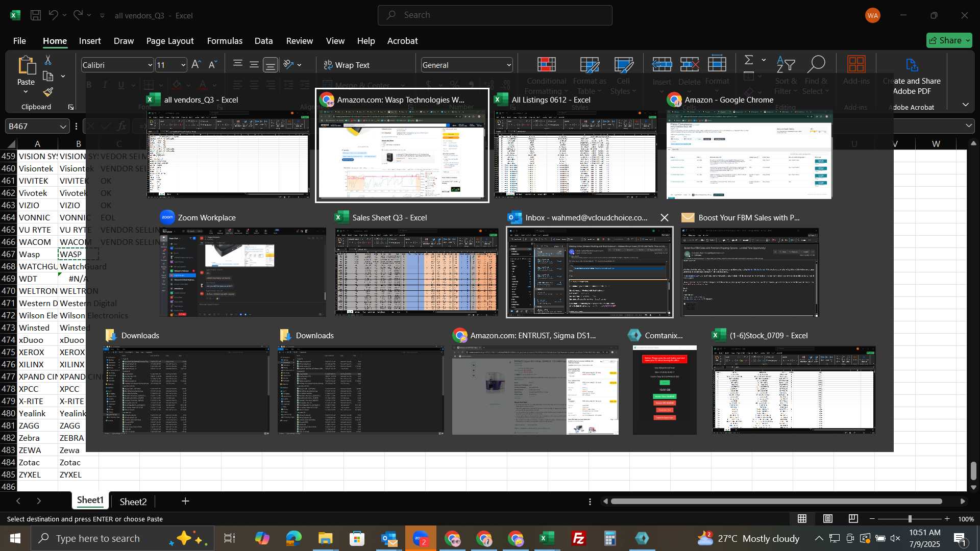
Task: Toggle Wrap Text
Action: point(347,65)
